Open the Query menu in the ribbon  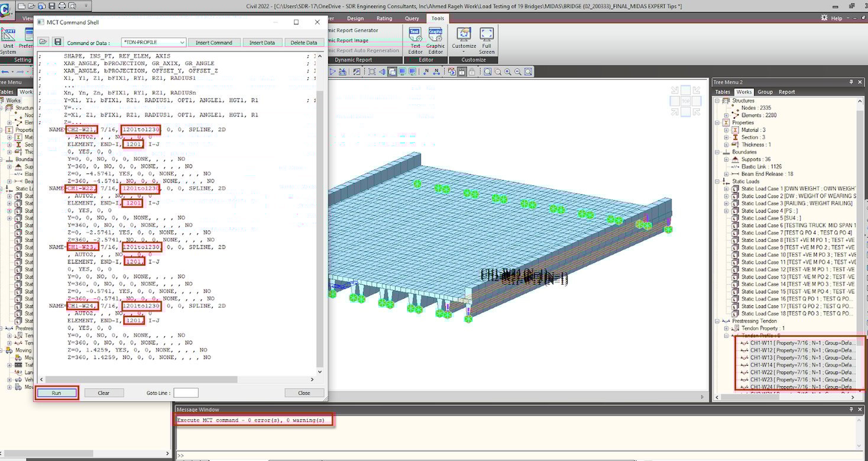[x=412, y=18]
